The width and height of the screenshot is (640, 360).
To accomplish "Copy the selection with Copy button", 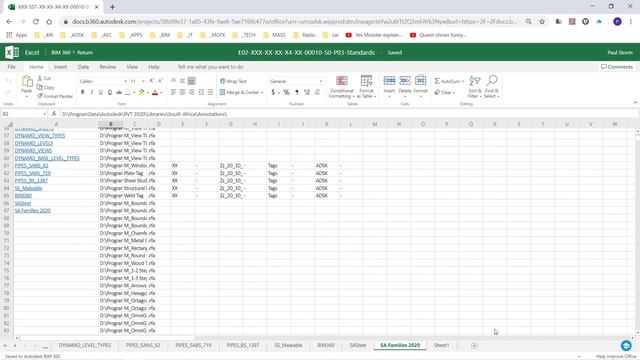I will [x=45, y=87].
